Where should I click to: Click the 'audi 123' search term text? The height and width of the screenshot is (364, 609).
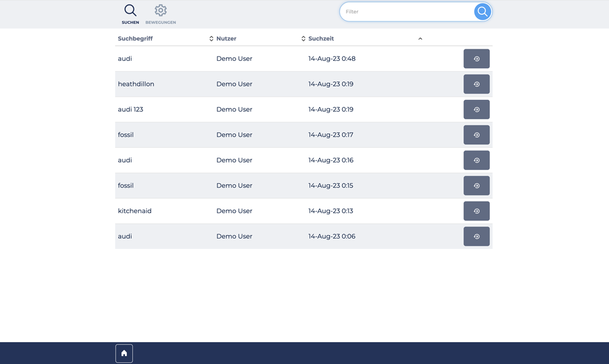[130, 110]
